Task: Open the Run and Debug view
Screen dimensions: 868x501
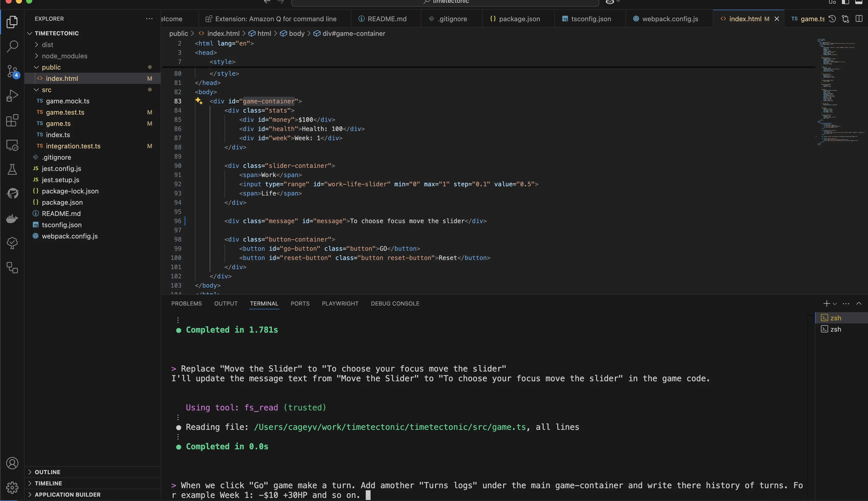Action: (x=12, y=95)
